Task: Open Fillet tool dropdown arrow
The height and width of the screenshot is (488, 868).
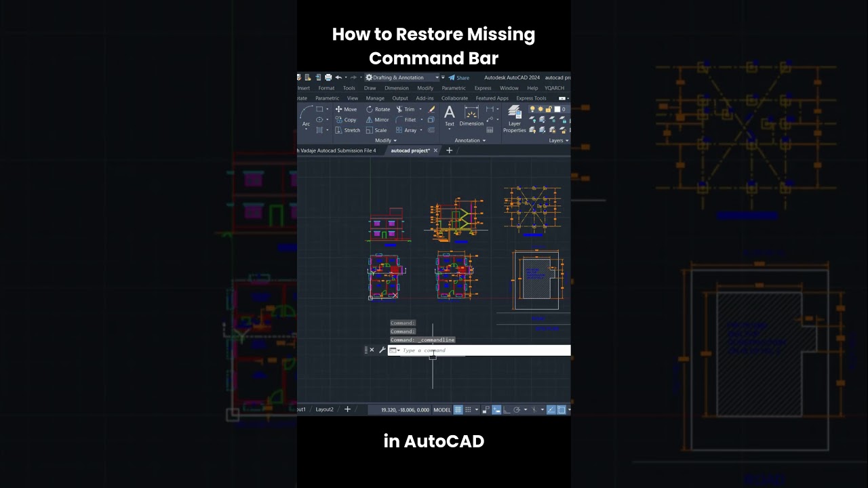Action: point(422,120)
